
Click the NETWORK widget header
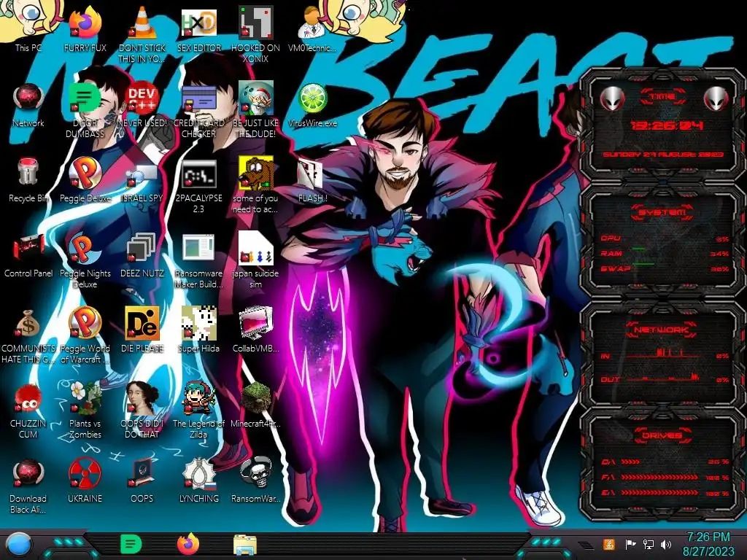(662, 329)
